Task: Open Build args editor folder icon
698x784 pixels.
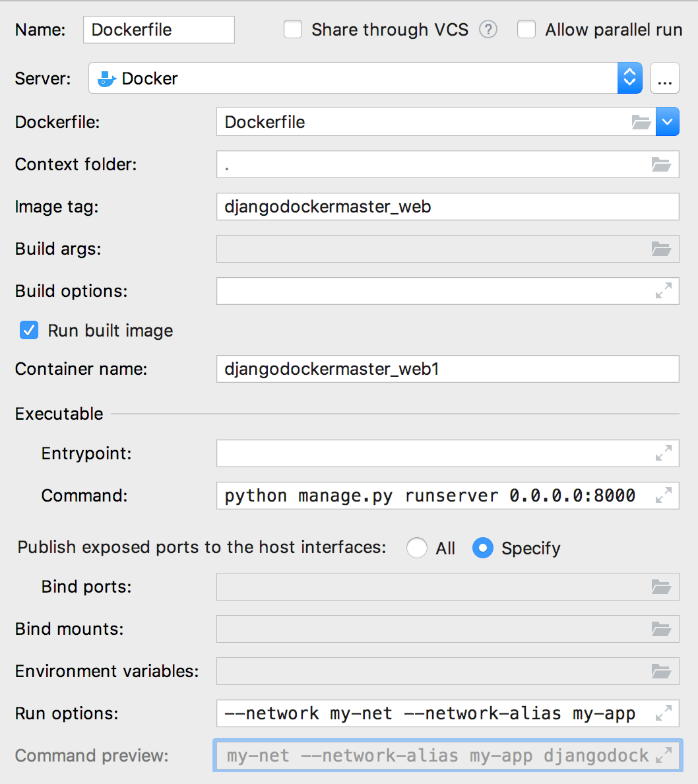Action: [661, 249]
